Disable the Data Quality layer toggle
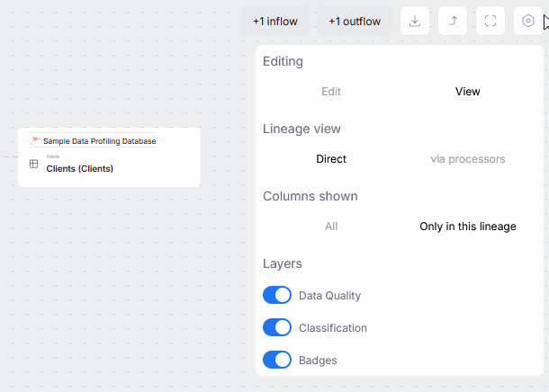 (277, 295)
